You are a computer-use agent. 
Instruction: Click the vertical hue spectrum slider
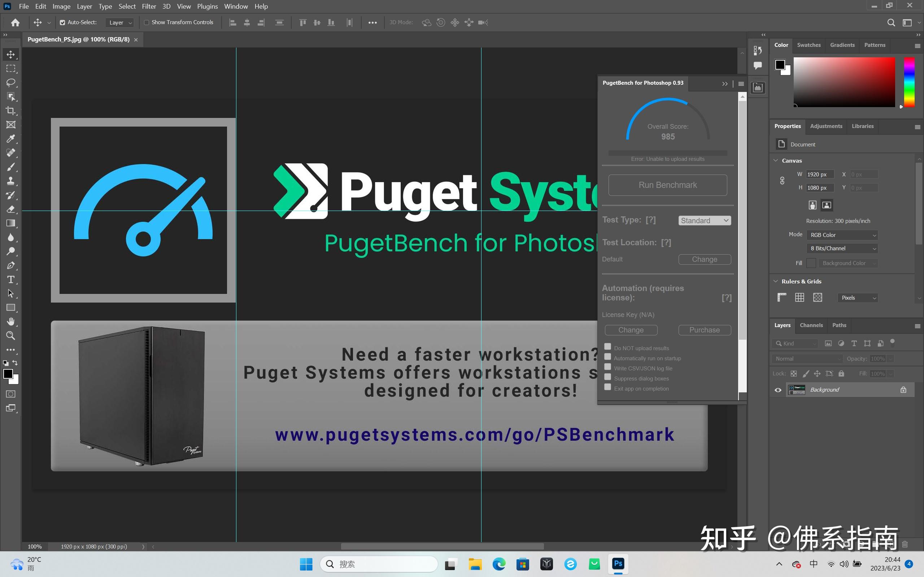pyautogui.click(x=909, y=82)
